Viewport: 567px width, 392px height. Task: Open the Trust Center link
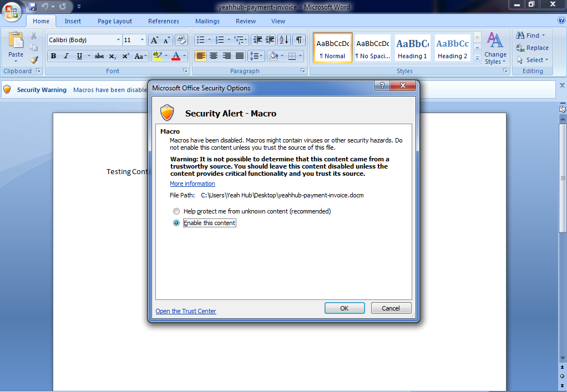point(186,311)
